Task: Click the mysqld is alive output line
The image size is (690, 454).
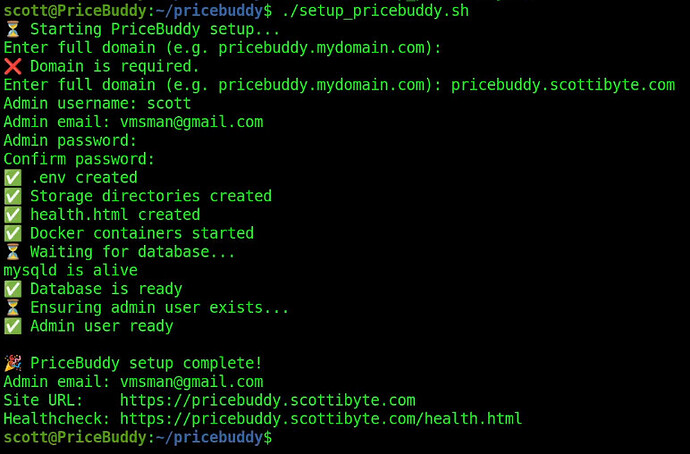Action: [x=70, y=270]
